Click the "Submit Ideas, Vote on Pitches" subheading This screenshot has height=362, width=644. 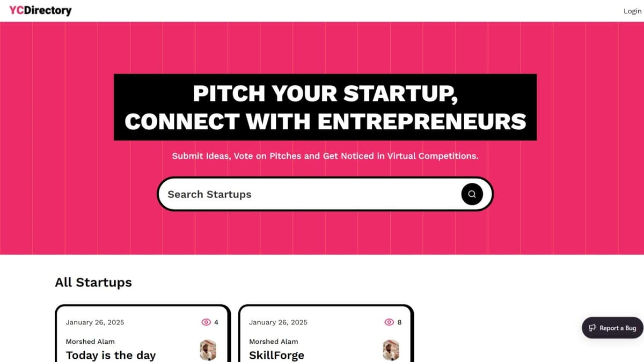pos(325,156)
